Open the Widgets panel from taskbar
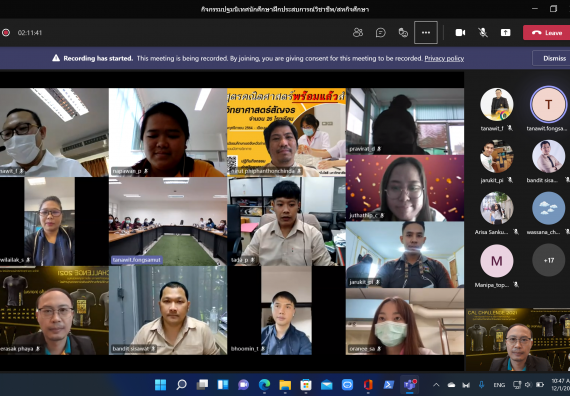 point(223,384)
